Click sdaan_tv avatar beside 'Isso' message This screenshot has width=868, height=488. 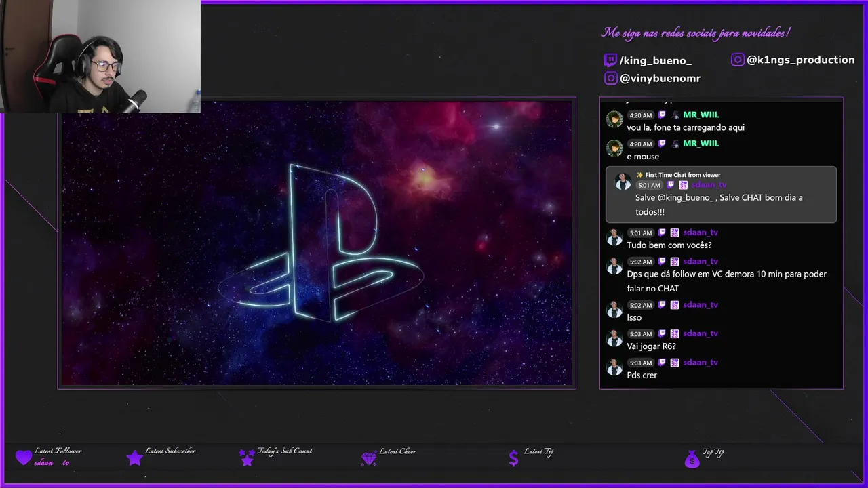pyautogui.click(x=614, y=310)
